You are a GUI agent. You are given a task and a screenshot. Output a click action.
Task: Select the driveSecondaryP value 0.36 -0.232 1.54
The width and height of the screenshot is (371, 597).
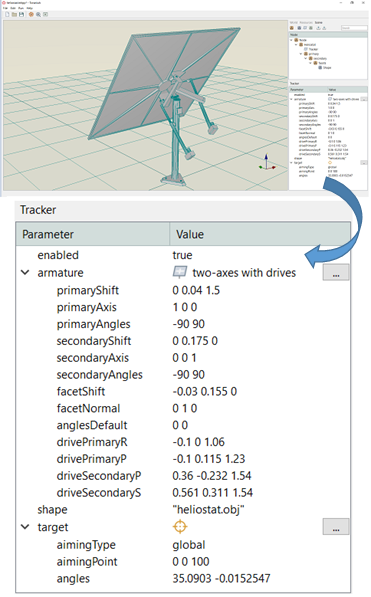tap(212, 476)
